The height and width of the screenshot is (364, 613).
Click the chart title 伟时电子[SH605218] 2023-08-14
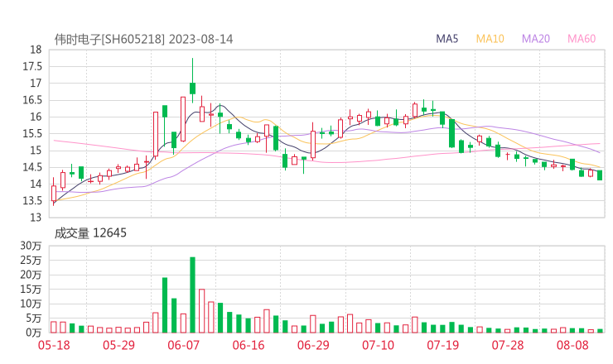(x=143, y=39)
